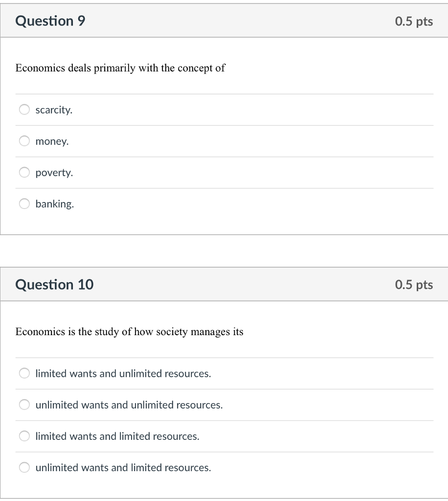The image size is (448, 501).
Task: Click the Question 10 header
Action: [x=54, y=284]
